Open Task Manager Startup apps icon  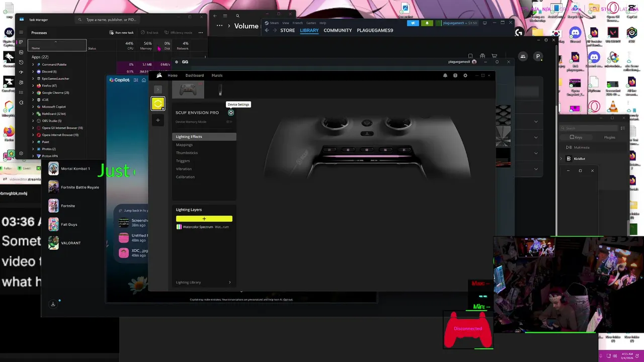tap(21, 72)
